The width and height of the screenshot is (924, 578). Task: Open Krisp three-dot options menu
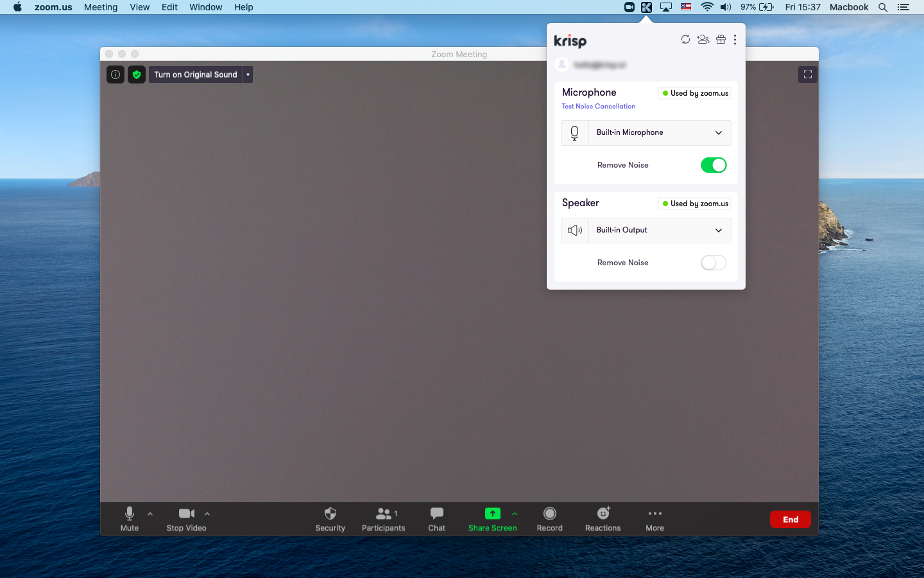click(735, 40)
